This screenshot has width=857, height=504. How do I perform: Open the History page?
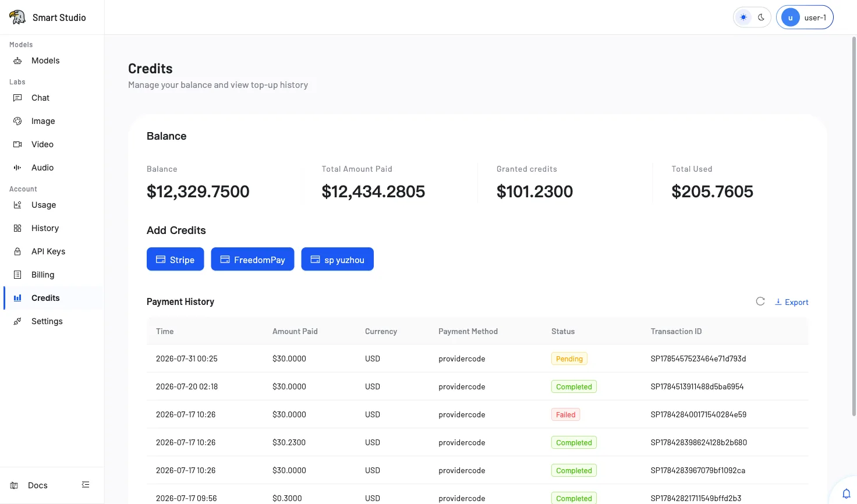tap(45, 228)
